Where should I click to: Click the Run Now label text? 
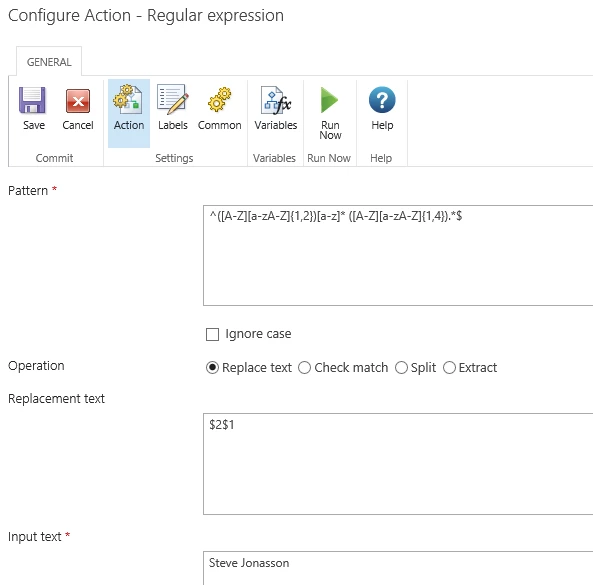[x=330, y=130]
